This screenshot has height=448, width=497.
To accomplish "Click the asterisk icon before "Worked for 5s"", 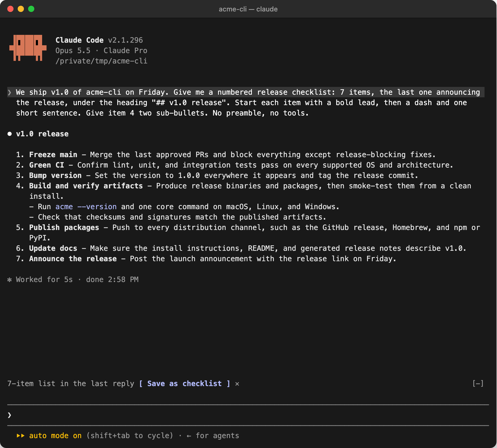I will click(x=10, y=280).
